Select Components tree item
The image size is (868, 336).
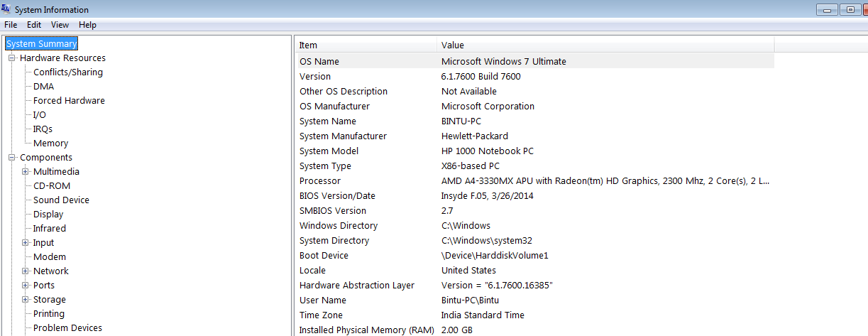pos(46,158)
